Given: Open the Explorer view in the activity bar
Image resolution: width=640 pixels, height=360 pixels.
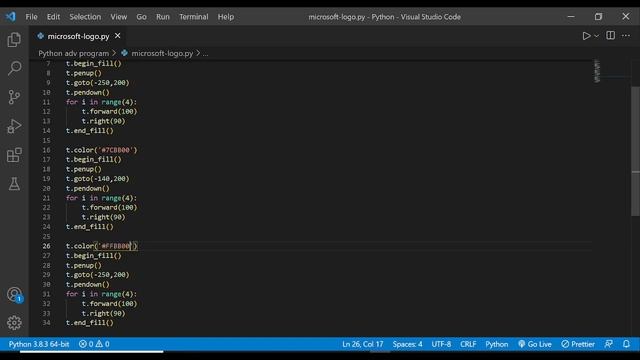Looking at the screenshot, I should click(14, 40).
